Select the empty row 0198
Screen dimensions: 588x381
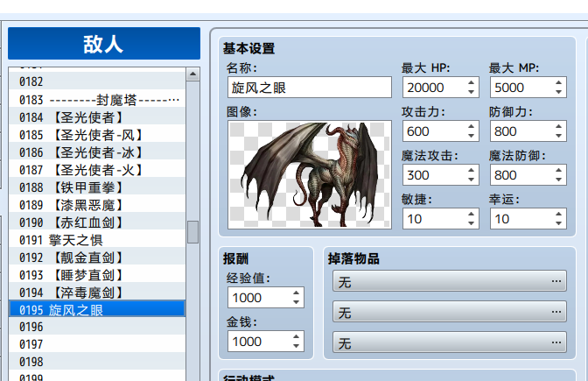pyautogui.click(x=97, y=362)
